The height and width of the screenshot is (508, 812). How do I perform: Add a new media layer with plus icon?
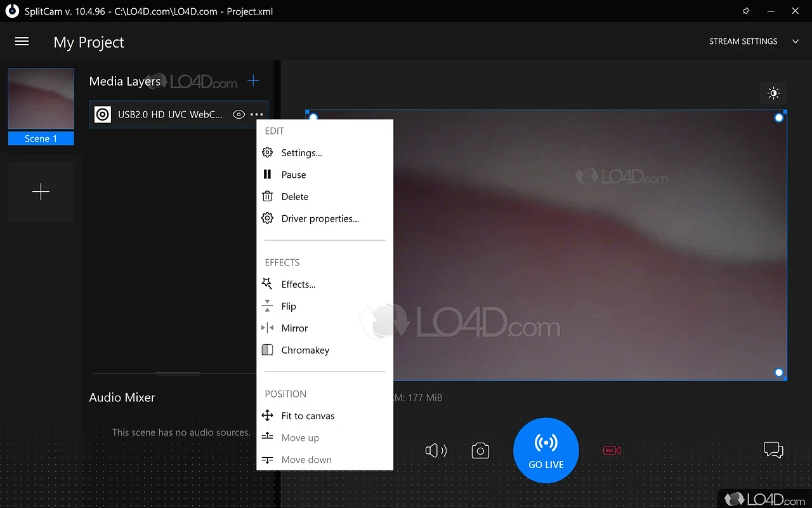(x=253, y=81)
